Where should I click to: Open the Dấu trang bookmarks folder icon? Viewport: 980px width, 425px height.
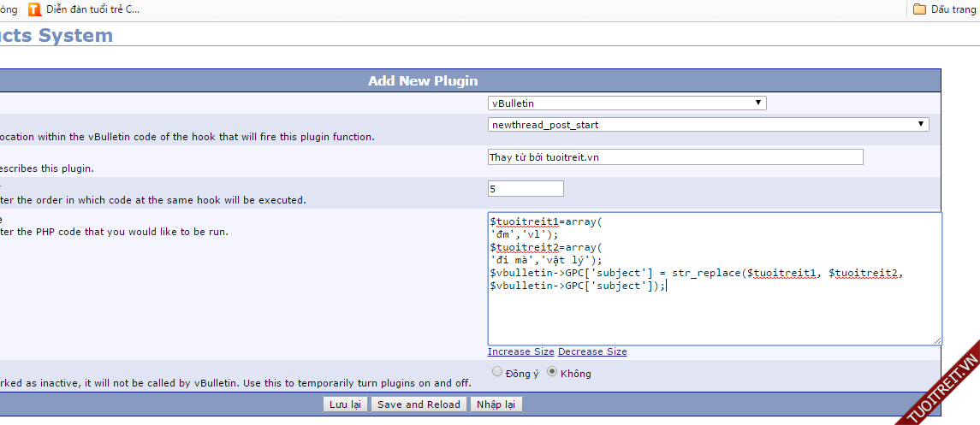920,10
